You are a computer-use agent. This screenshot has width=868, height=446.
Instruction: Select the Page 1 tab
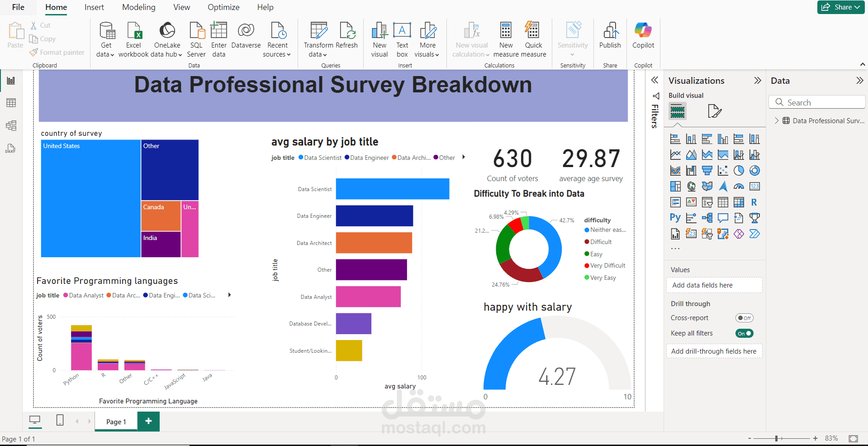click(x=116, y=422)
